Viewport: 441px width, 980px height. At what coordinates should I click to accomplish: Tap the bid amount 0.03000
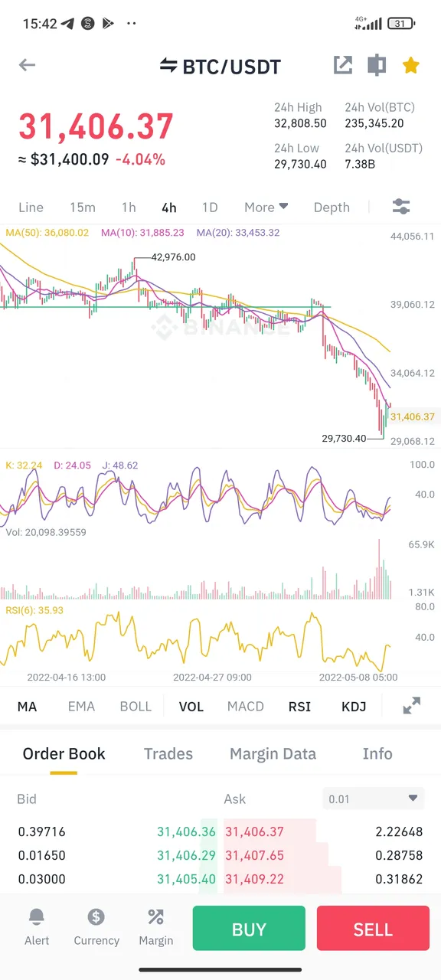tap(41, 879)
